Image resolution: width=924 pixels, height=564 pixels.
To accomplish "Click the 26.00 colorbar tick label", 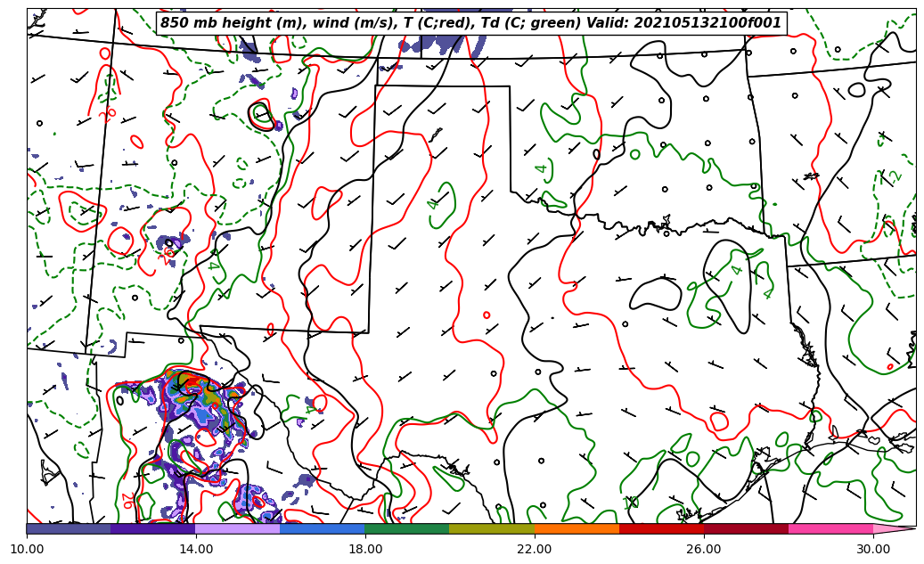I will point(704,550).
